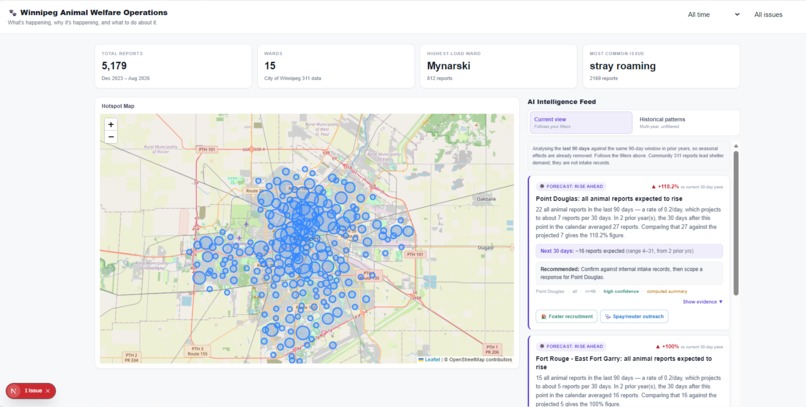The image size is (806, 407).
Task: Click the Hotspot Map heading
Action: 118,106
